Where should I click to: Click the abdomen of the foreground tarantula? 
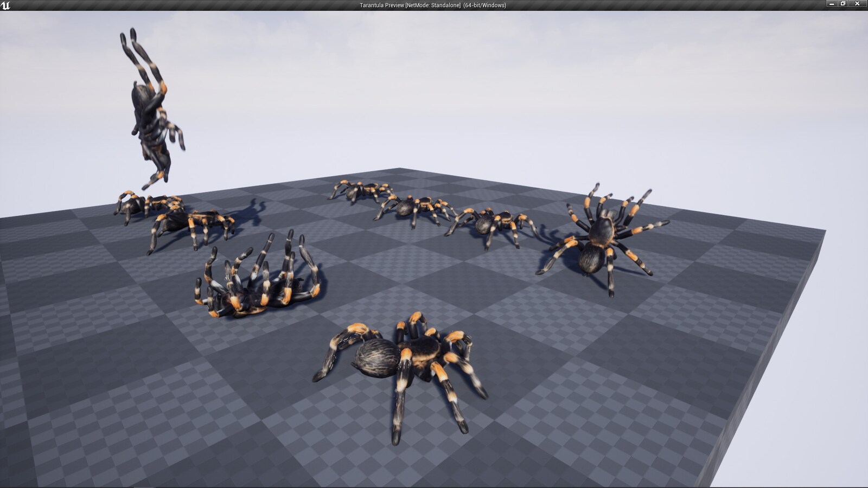click(x=374, y=358)
